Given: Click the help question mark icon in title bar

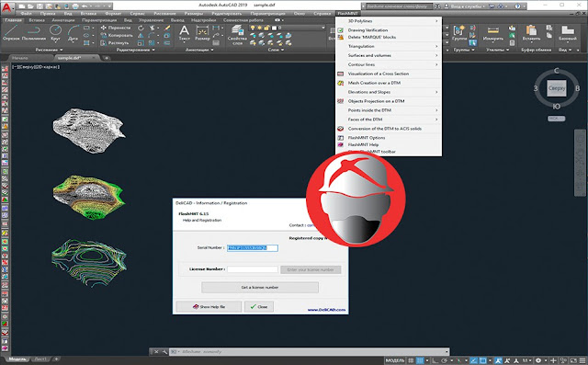Looking at the screenshot, I should (x=517, y=6).
